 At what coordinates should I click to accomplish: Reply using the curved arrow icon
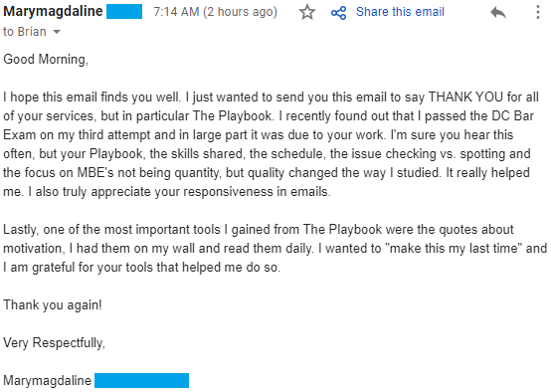click(498, 13)
